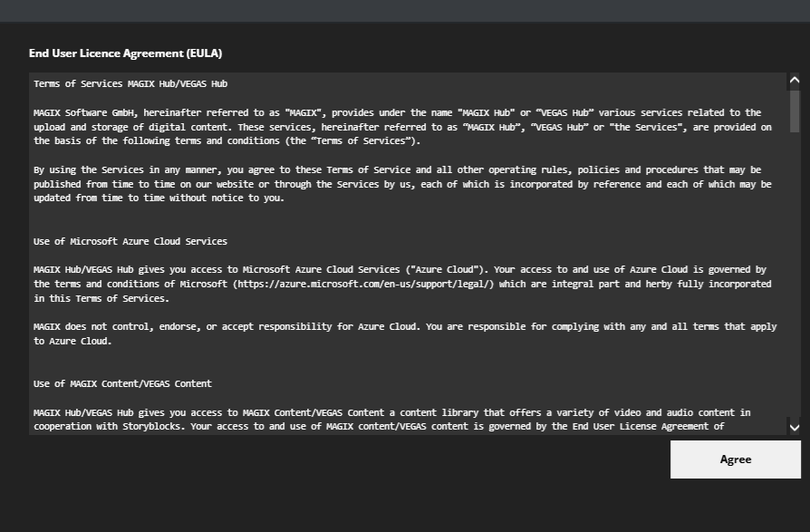Click the quoted "Terms of Services" phrase
Viewport: 810px width, 532px height.
point(365,141)
